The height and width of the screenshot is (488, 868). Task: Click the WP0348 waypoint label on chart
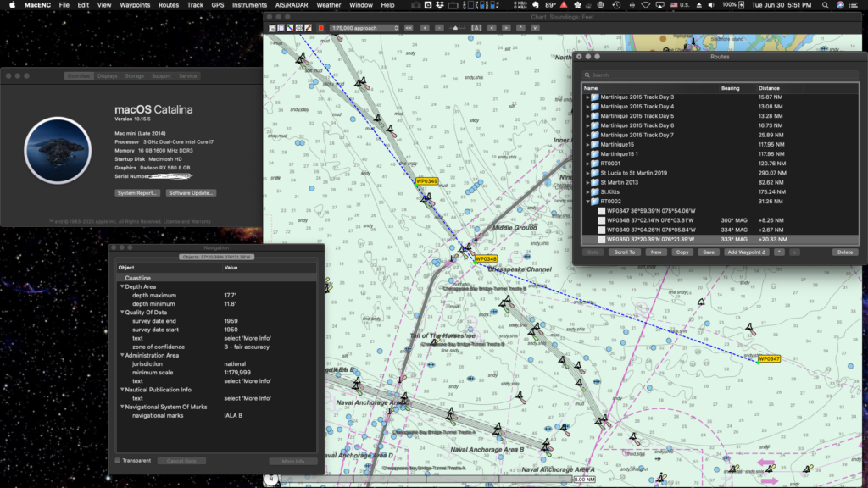point(486,259)
